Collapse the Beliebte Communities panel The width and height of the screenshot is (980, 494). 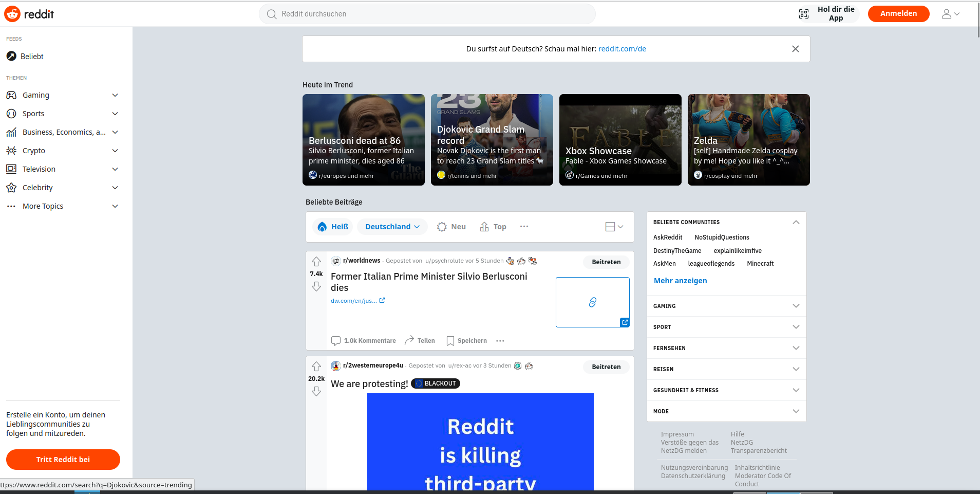coord(796,222)
